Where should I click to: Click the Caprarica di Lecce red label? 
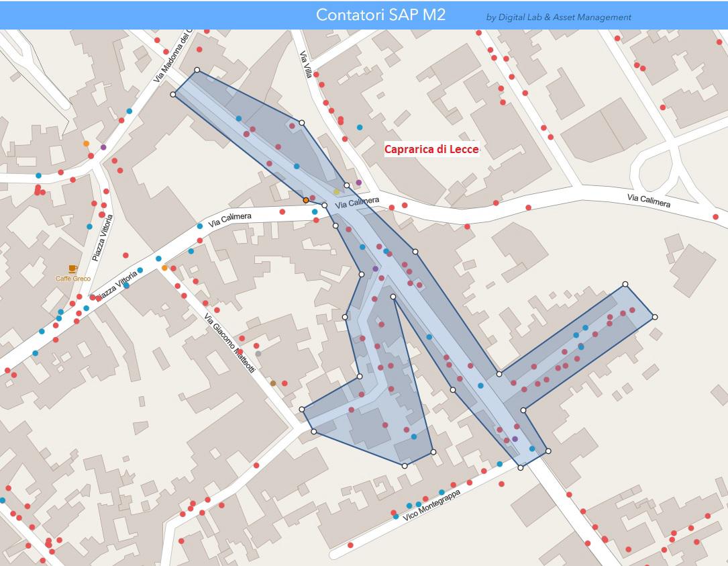[x=431, y=149]
